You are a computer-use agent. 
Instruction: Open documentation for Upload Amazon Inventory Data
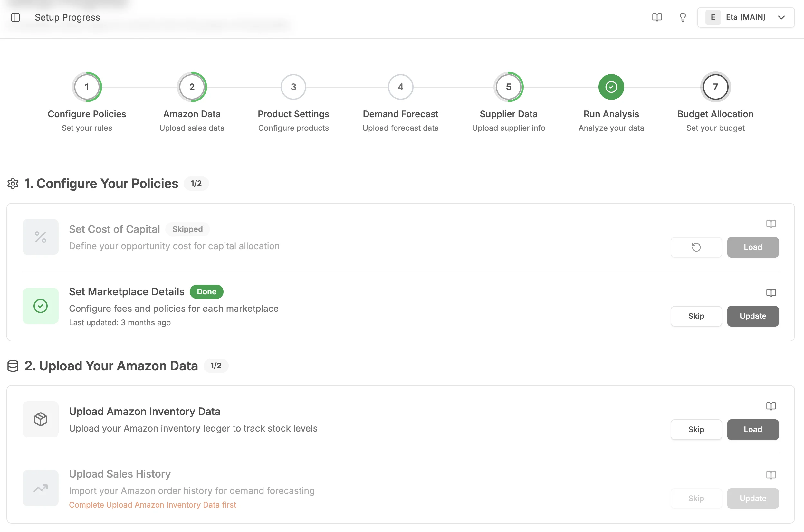pyautogui.click(x=771, y=406)
